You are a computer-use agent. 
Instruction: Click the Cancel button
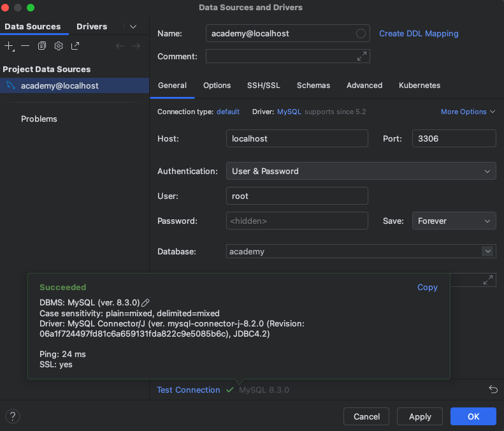click(366, 416)
